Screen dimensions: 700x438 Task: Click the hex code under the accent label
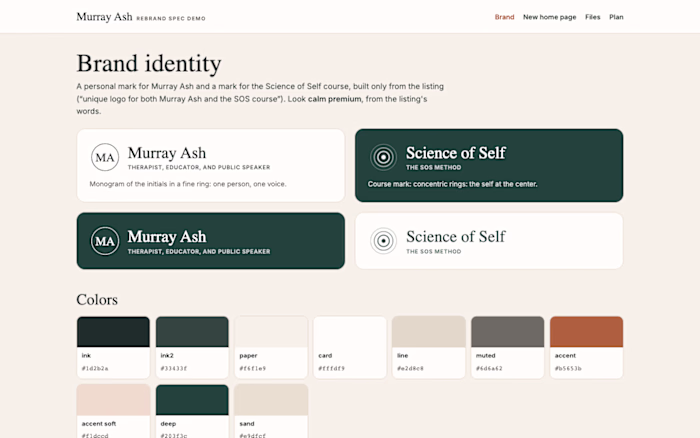[568, 368]
